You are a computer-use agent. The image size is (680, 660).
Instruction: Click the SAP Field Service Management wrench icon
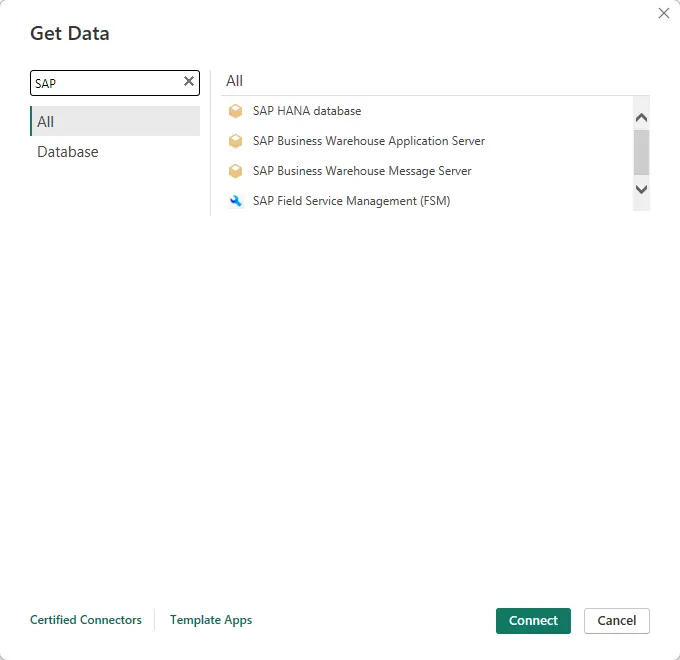(235, 201)
